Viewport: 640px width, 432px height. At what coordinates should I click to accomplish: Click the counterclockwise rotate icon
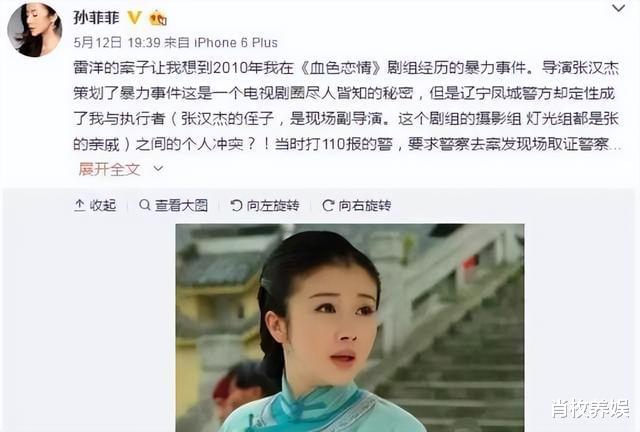pyautogui.click(x=236, y=205)
